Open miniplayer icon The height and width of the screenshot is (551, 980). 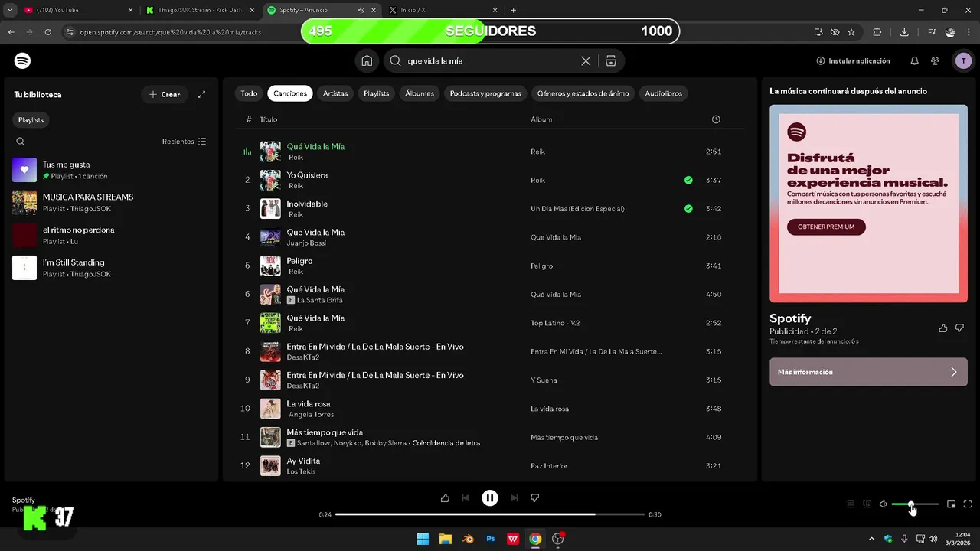[x=951, y=504]
